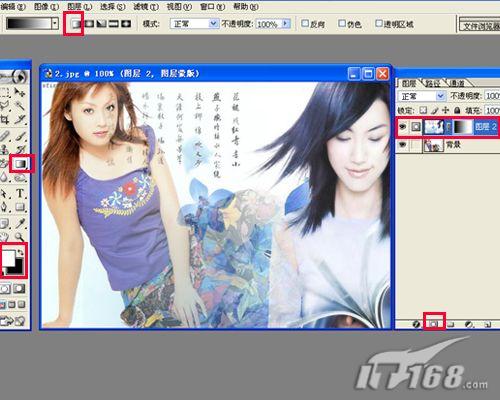Toggle lock all padlock icon
The height and width of the screenshot is (400, 500).
click(457, 110)
